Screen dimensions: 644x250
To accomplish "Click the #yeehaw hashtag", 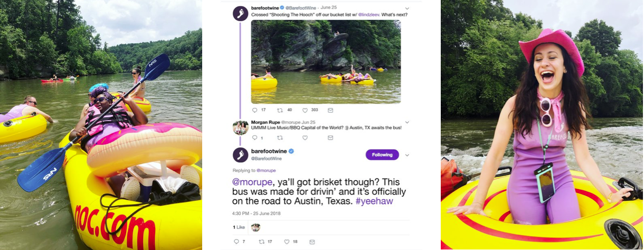I will tap(375, 201).
